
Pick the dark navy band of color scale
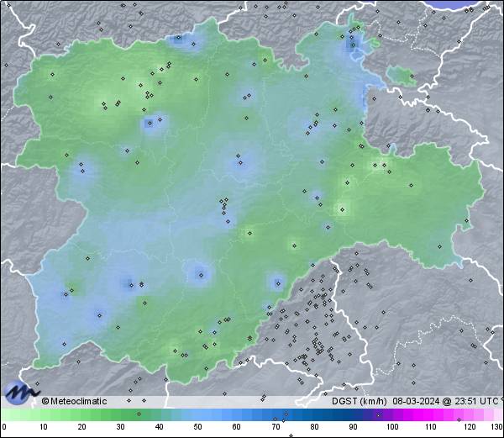pos(341,414)
